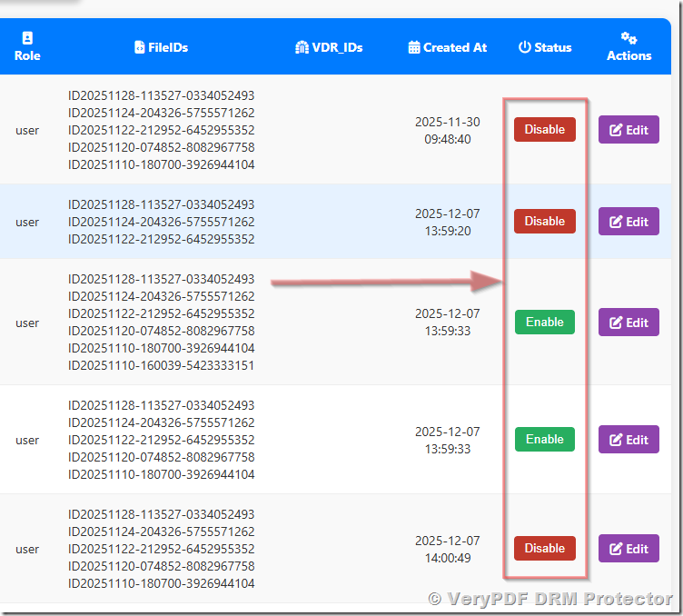Click the gears icon above Actions
This screenshot has width=683, height=616.
(629, 38)
